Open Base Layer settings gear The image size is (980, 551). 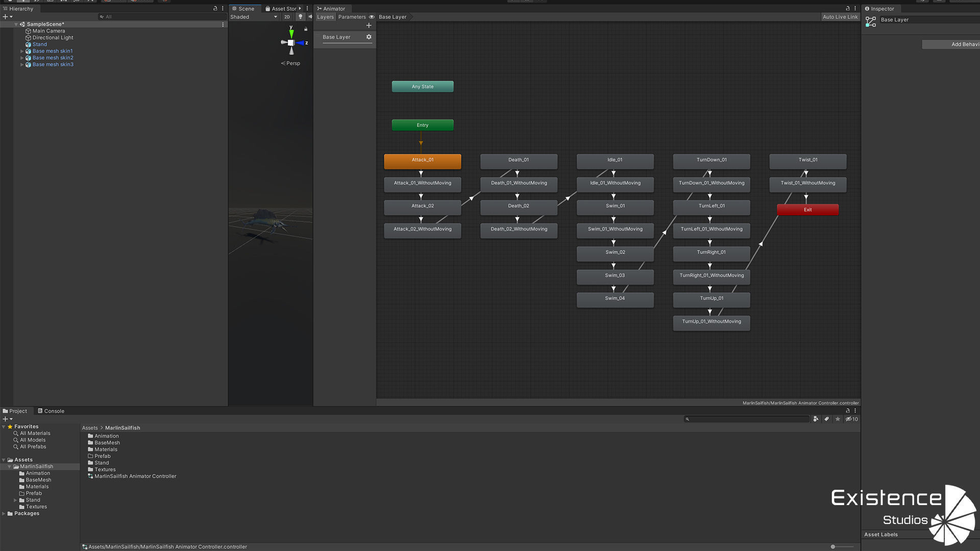[x=369, y=37]
